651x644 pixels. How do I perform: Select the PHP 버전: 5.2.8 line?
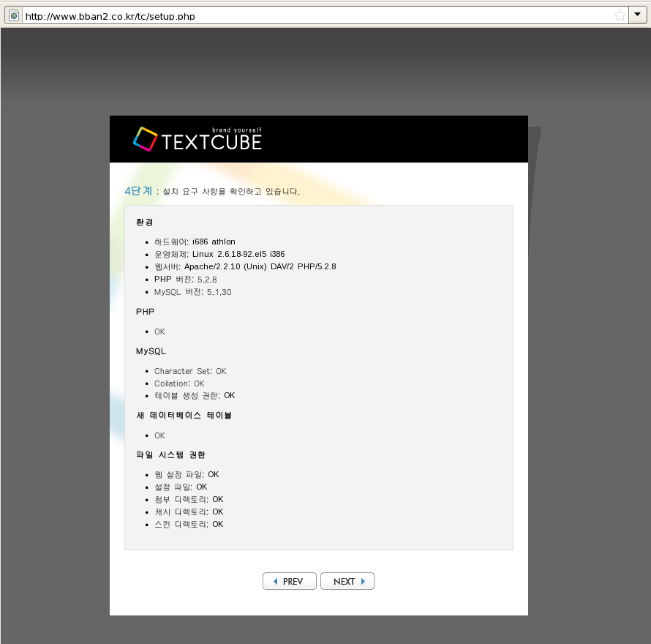pos(186,280)
